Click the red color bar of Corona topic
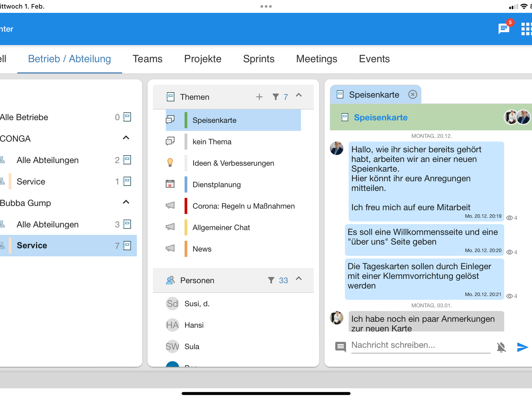This screenshot has height=399, width=532. point(186,206)
